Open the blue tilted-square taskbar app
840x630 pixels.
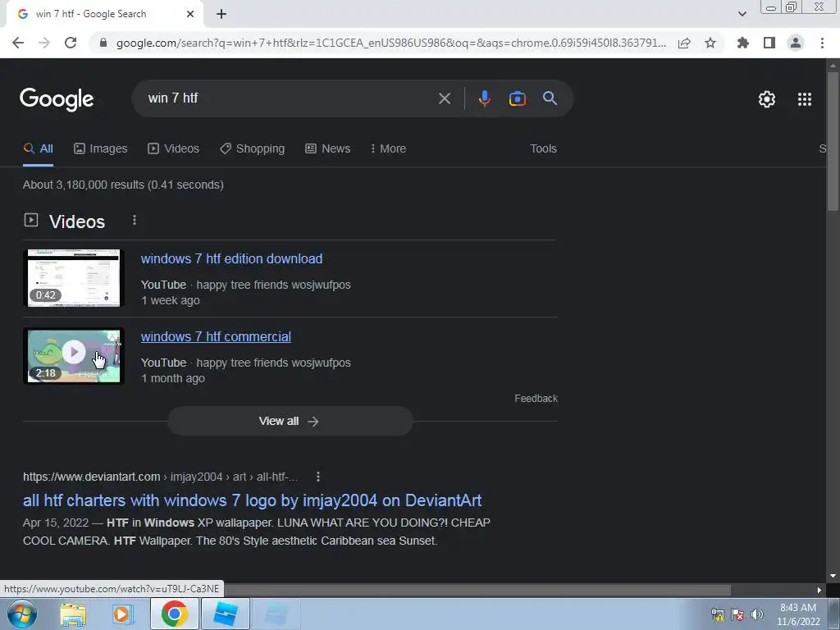coord(225,614)
